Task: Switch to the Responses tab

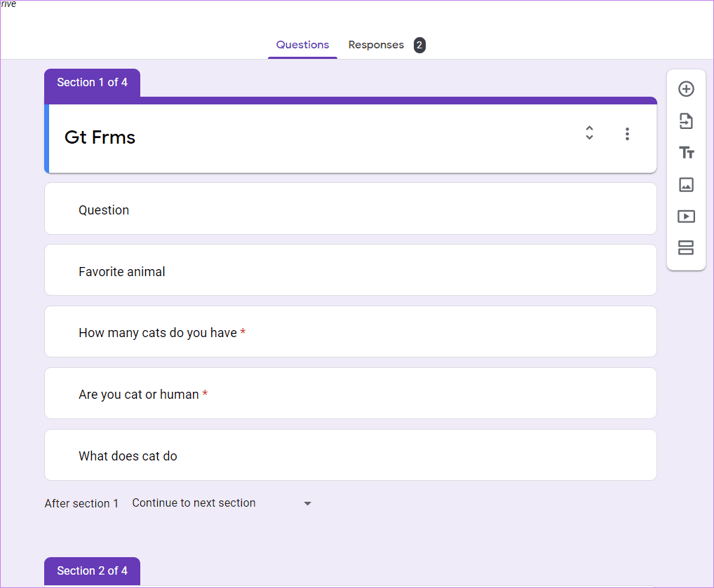Action: pos(376,45)
